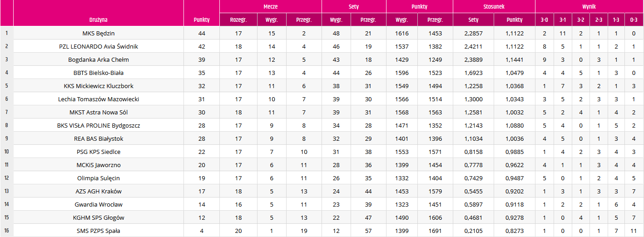Click KKS Mickiewicz Kluczbork team name
This screenshot has height=237, width=644.
click(x=99, y=86)
